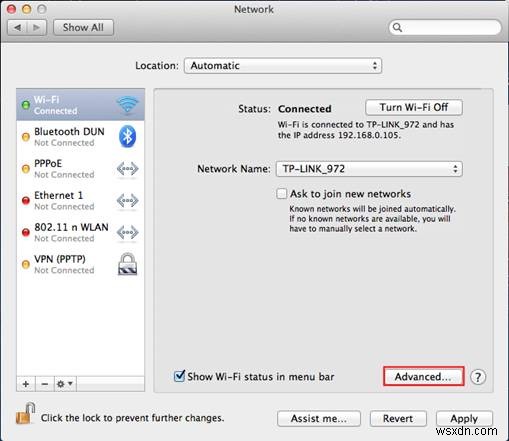Click the red status dot for Ethernet 1
The width and height of the screenshot is (509, 441).
pyautogui.click(x=26, y=201)
